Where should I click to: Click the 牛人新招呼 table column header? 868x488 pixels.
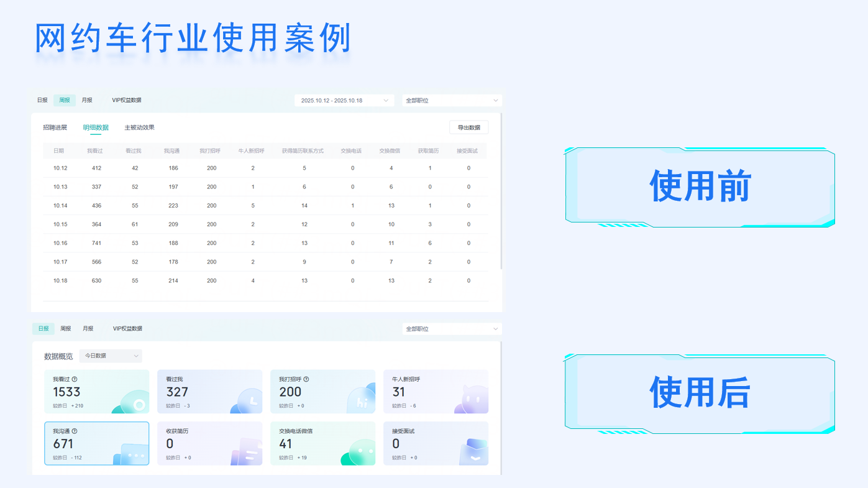pos(252,151)
